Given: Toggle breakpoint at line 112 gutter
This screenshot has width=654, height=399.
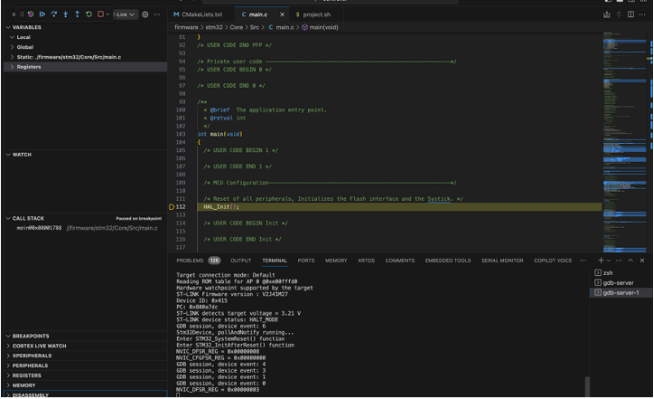Looking at the screenshot, I should coord(171,207).
